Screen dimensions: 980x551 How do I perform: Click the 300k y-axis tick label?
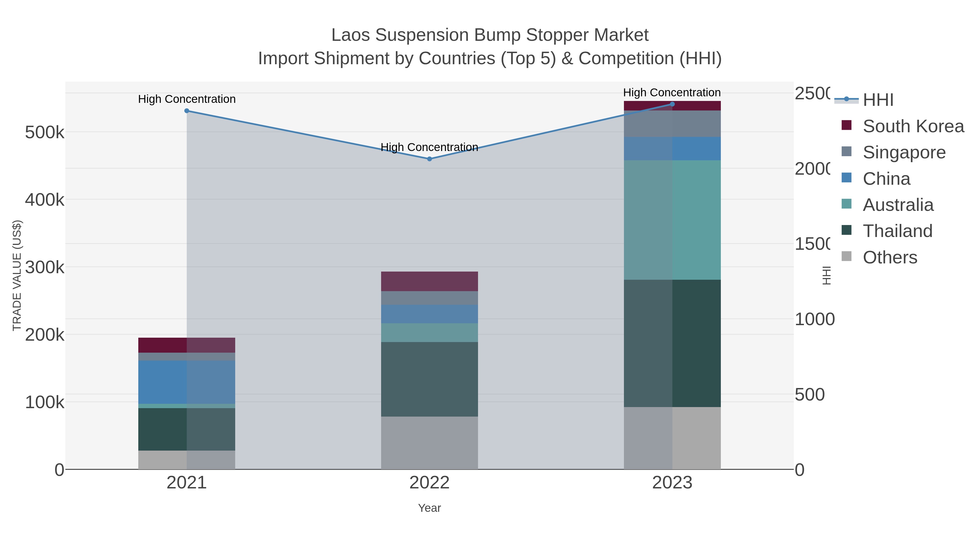45,267
